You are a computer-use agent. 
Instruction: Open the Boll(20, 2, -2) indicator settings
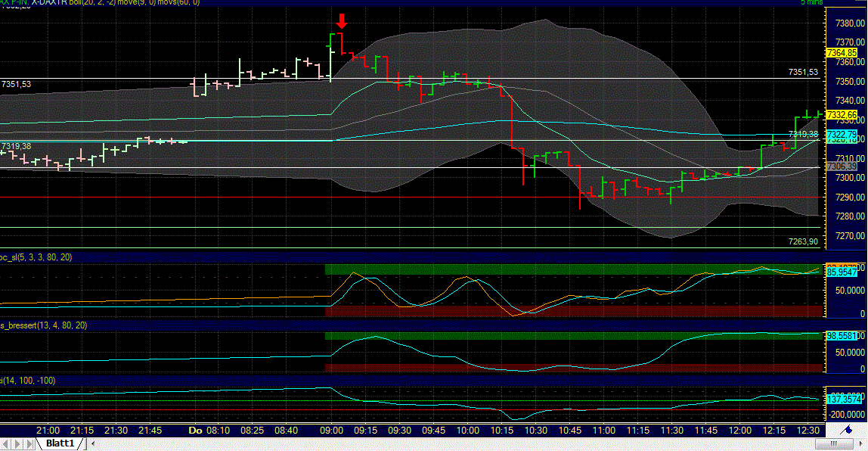coord(91,2)
